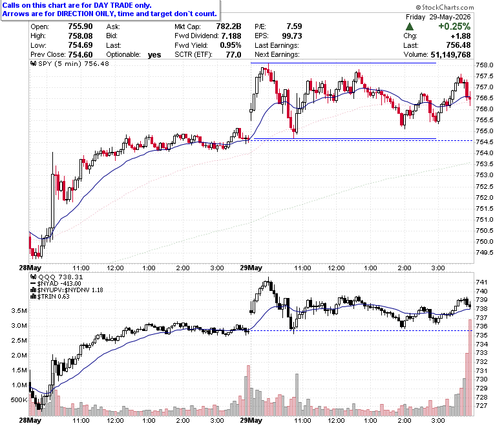Click the 28May marker on lower time axis

click(30, 421)
